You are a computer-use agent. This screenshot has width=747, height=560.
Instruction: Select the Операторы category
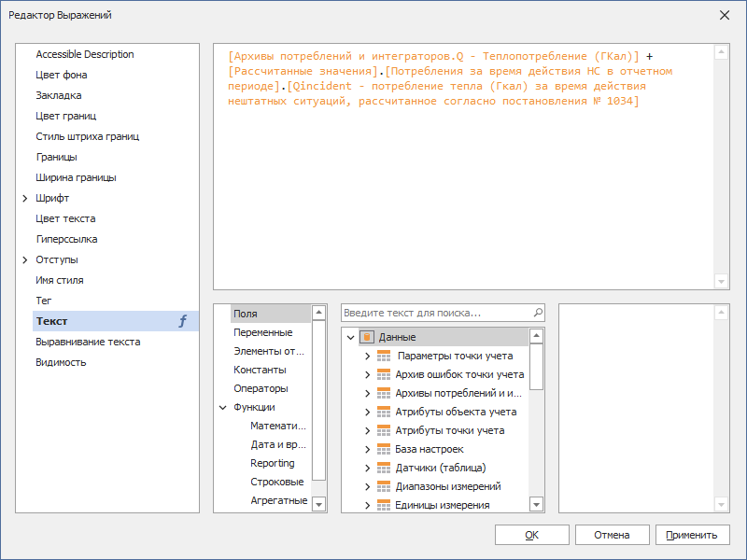261,388
